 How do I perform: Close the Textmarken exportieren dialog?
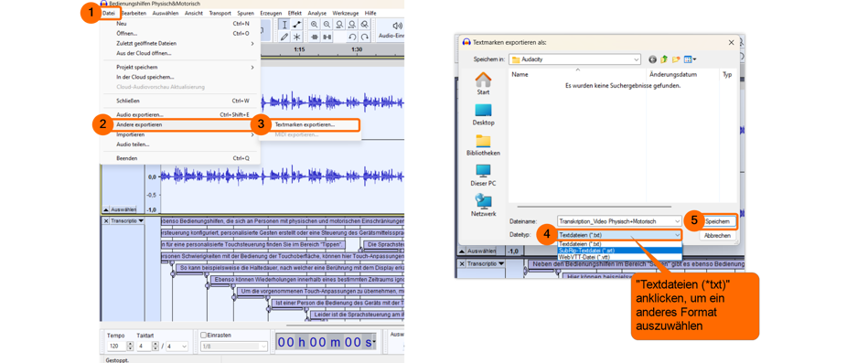732,42
